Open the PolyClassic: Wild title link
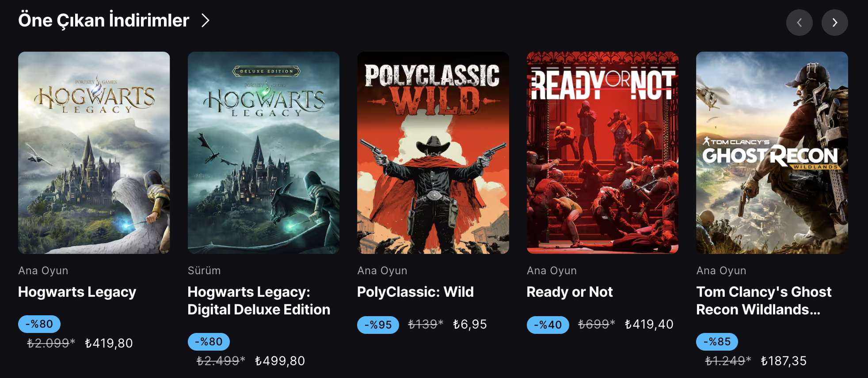Image resolution: width=868 pixels, height=378 pixels. [x=415, y=292]
